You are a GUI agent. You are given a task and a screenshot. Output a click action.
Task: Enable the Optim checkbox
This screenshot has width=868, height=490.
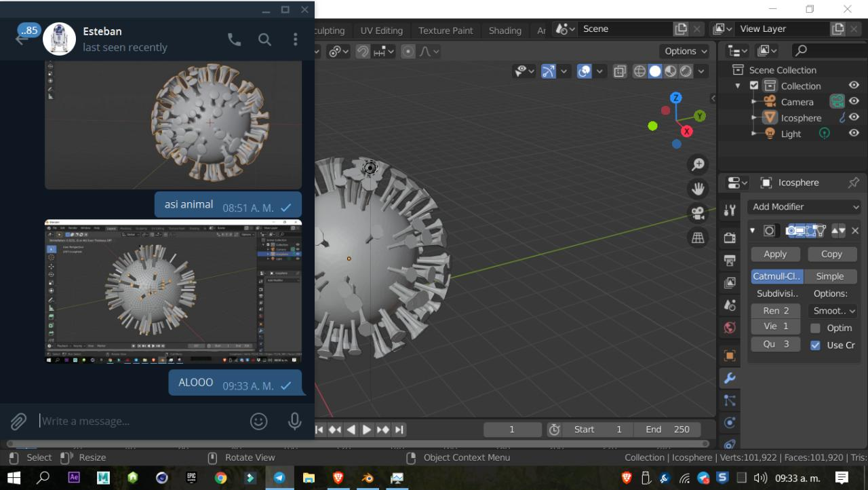click(815, 328)
